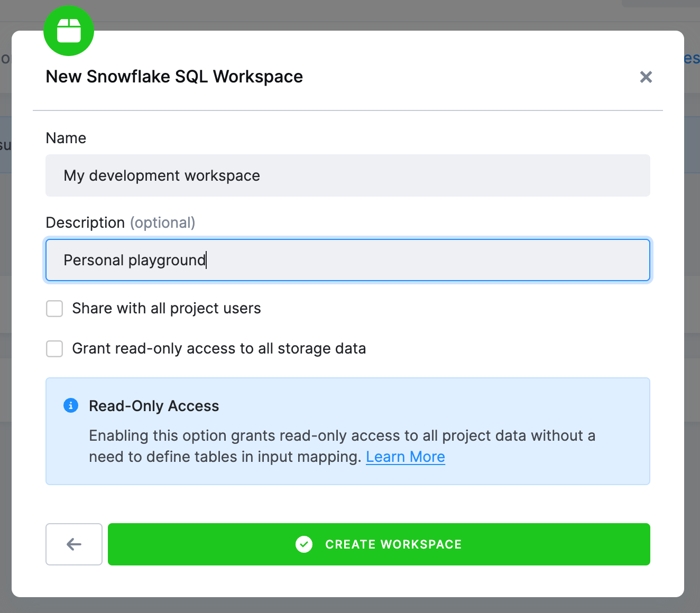Viewport: 700px width, 613px height.
Task: Click the "Name" field label
Action: pos(66,138)
